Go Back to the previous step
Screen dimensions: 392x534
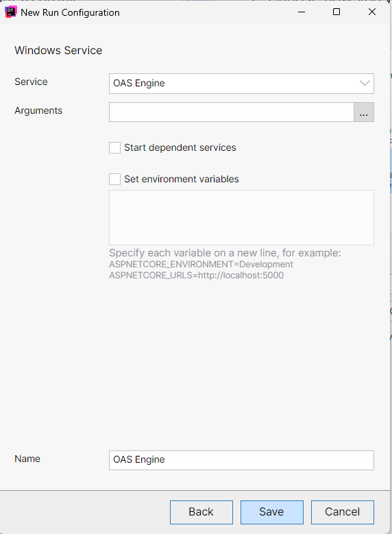click(201, 512)
